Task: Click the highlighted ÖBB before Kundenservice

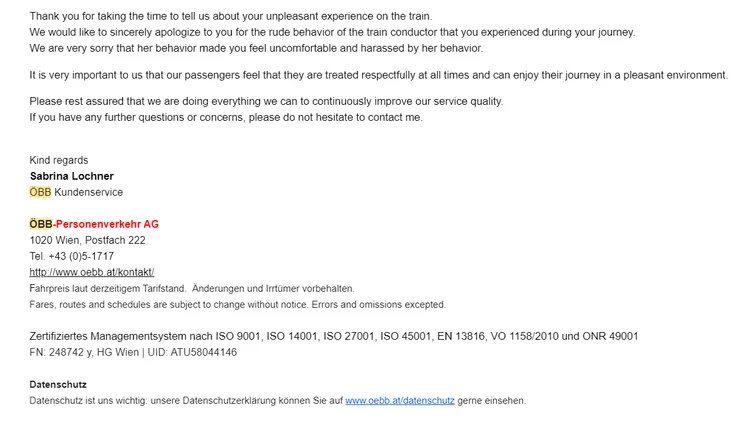Action: (40, 192)
